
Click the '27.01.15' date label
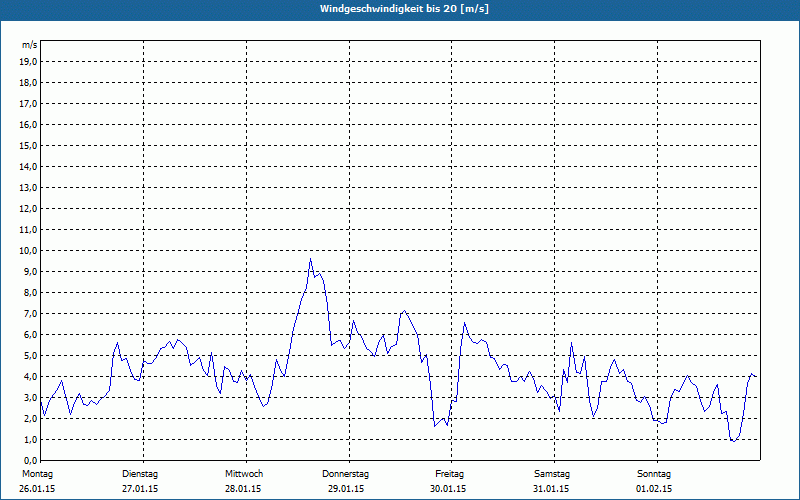(x=140, y=489)
